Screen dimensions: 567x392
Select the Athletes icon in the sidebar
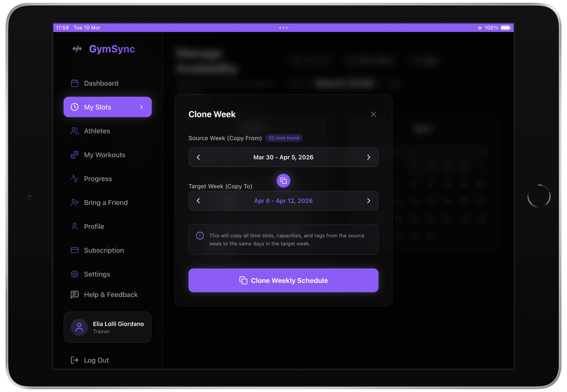[74, 131]
